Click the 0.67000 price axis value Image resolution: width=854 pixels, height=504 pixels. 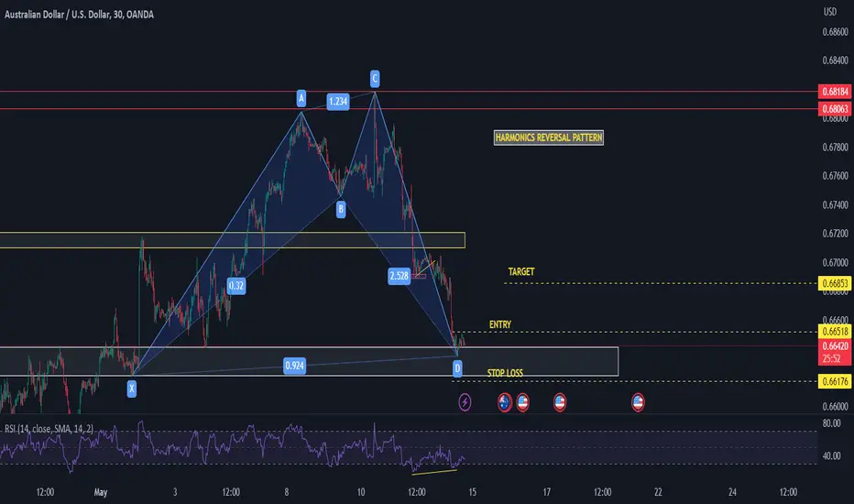tap(835, 263)
